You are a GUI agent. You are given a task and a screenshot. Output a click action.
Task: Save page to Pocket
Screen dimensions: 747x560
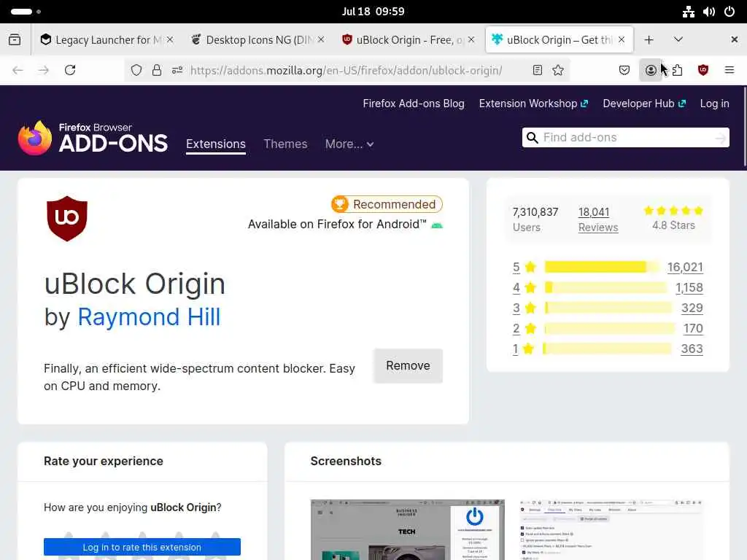[624, 71]
